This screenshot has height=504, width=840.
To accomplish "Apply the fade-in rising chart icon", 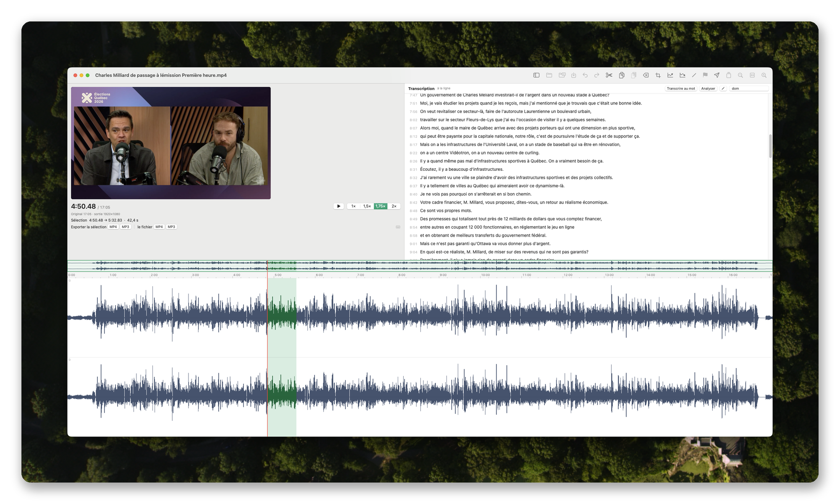I will click(670, 76).
